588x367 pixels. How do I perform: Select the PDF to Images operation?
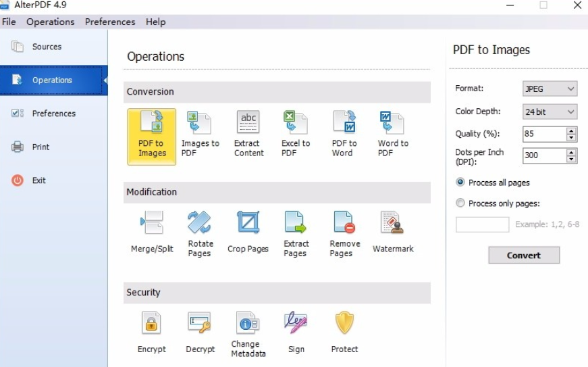coord(151,137)
